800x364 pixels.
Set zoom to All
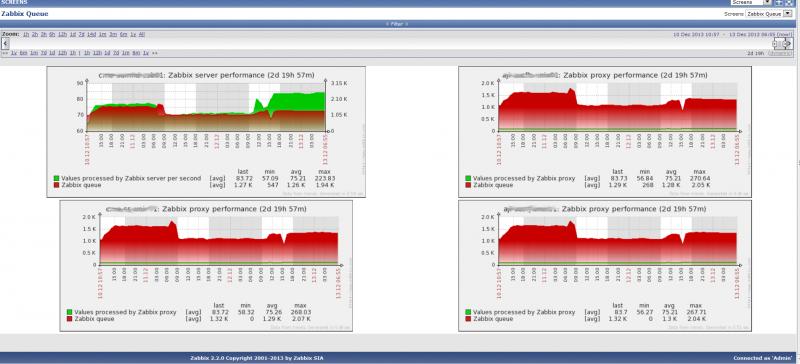(142, 34)
